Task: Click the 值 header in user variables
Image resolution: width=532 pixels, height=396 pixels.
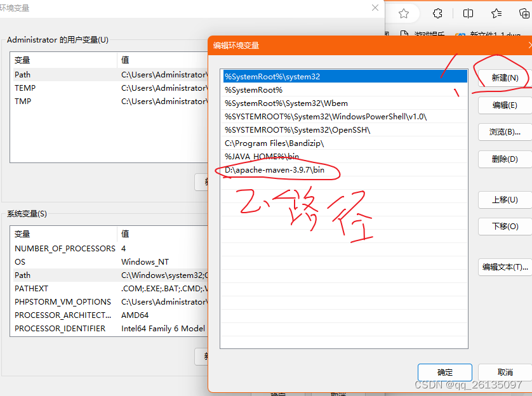Action: click(x=163, y=60)
